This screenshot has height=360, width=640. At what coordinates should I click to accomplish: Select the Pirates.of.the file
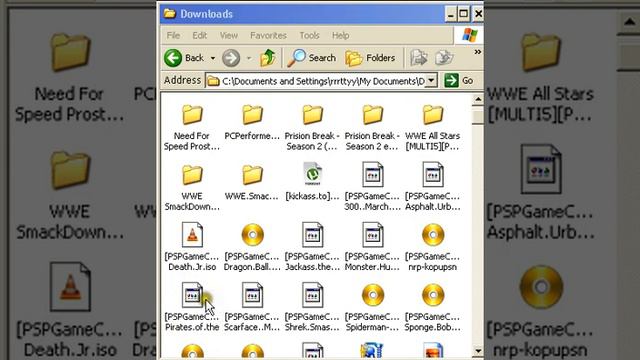(x=192, y=307)
